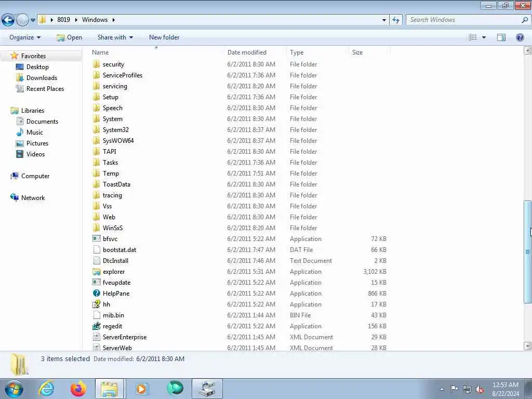
Task: Select Libraries in navigation pane
Action: pos(33,111)
